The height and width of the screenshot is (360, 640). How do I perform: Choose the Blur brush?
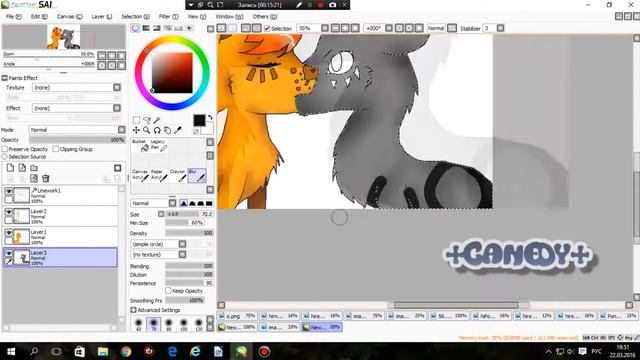[196, 175]
